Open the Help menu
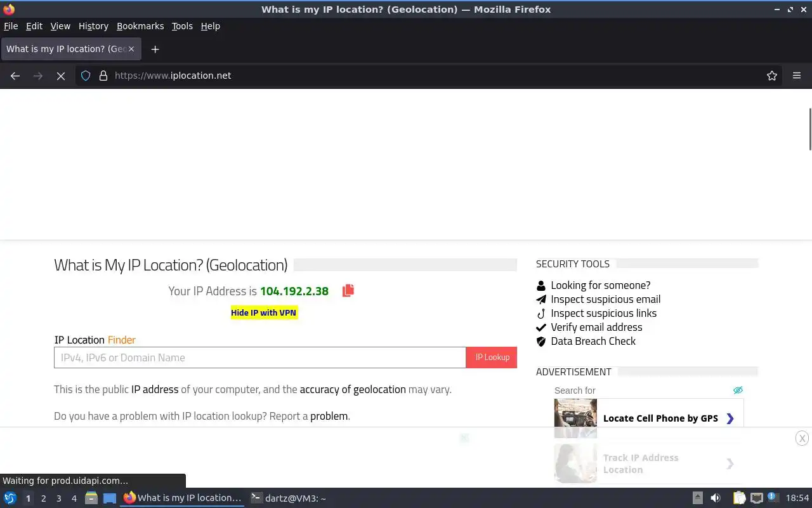 coord(211,26)
